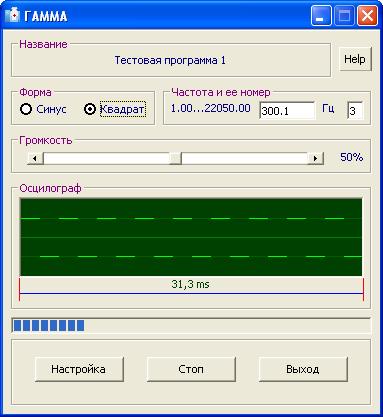Click the green oscilloscope display

(191, 237)
